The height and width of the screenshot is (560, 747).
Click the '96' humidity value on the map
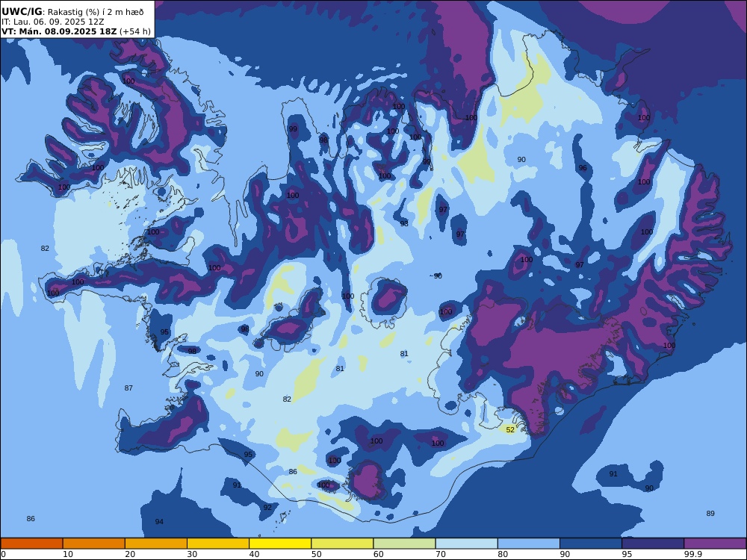pyautogui.click(x=583, y=167)
